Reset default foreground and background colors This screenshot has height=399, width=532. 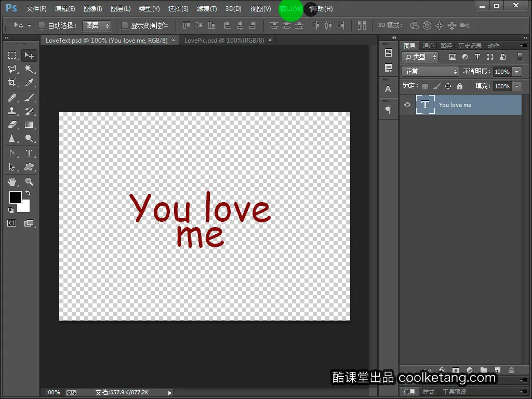pyautogui.click(x=11, y=210)
